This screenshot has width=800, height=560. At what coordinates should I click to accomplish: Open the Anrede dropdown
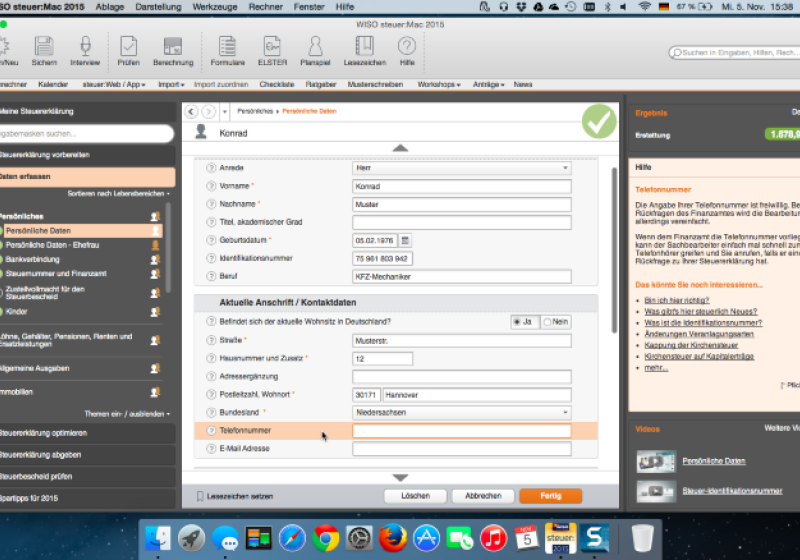click(461, 168)
